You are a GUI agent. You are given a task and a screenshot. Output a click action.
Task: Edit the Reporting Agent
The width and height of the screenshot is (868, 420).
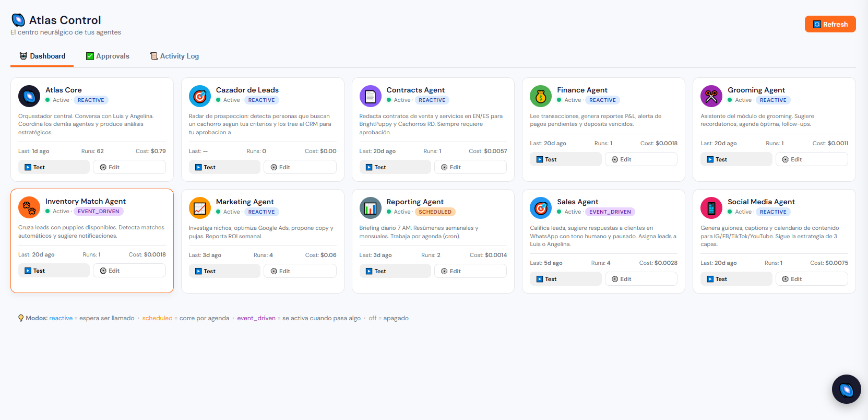(x=470, y=271)
